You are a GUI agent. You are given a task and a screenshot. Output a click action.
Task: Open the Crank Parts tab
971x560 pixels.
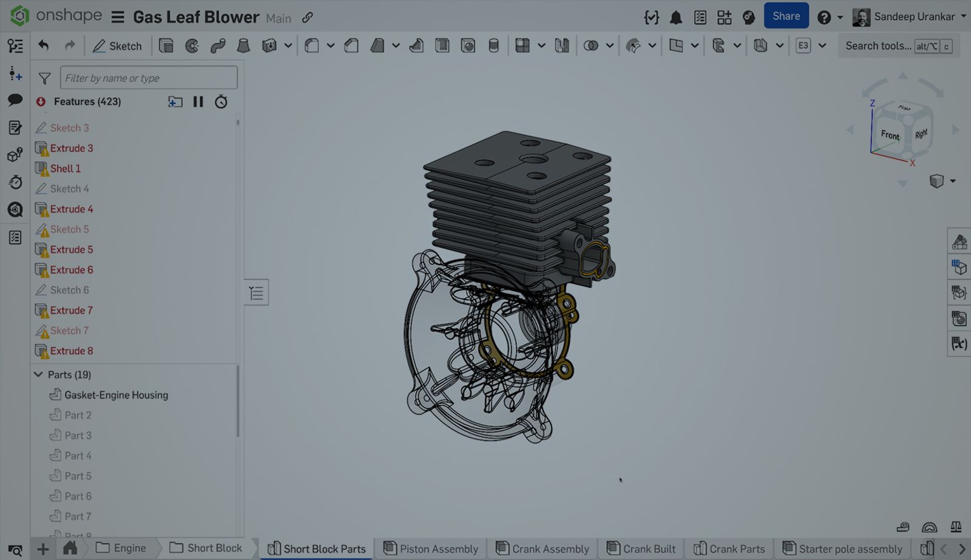(x=730, y=548)
